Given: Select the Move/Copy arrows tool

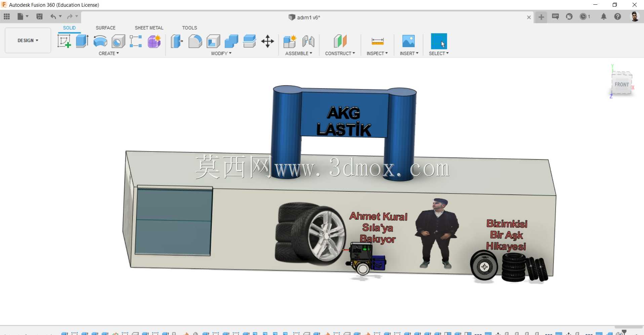Looking at the screenshot, I should click(268, 41).
